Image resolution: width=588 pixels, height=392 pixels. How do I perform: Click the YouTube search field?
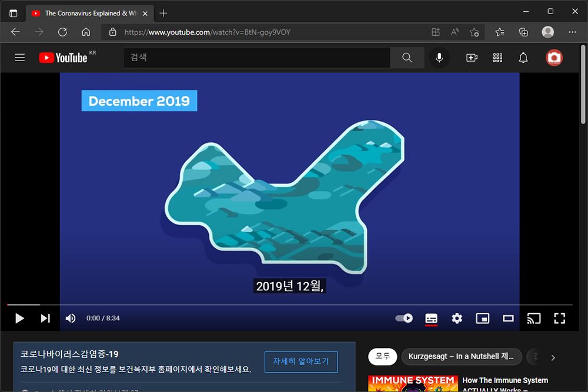click(x=257, y=58)
